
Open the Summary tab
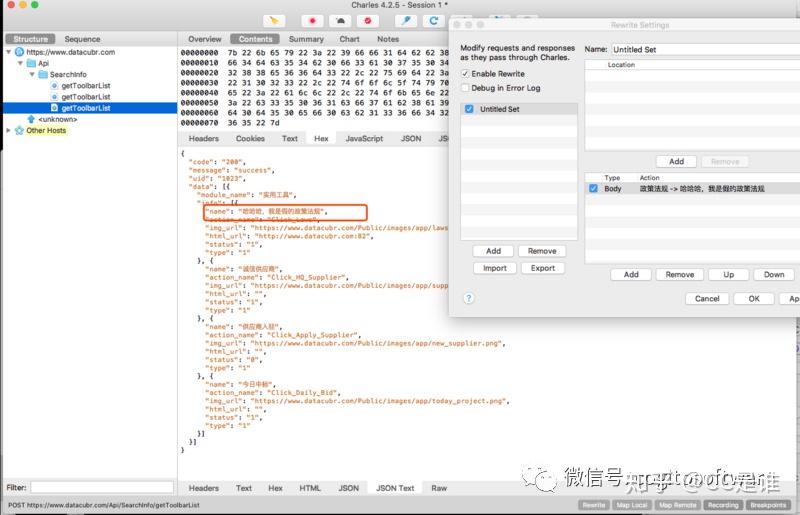click(306, 39)
